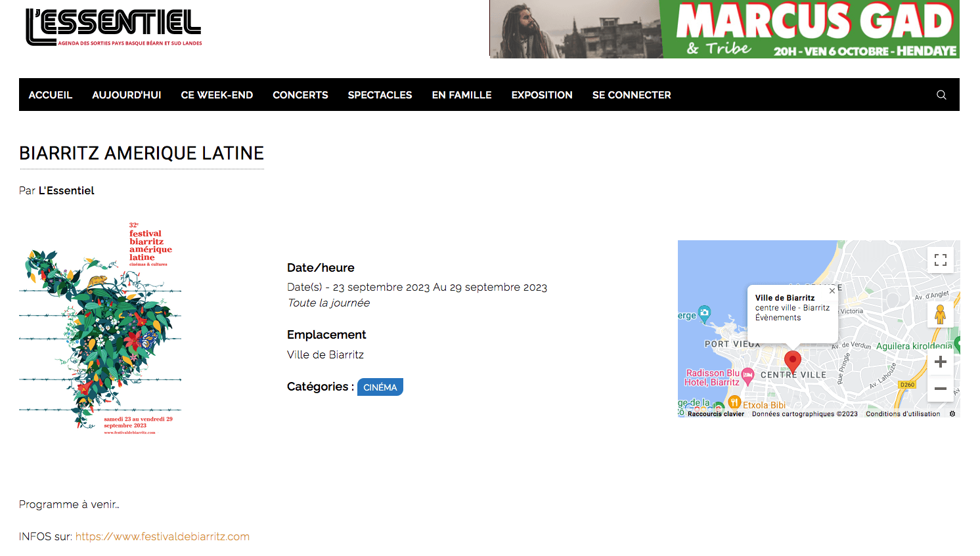Click the red location pin marker
The width and height of the screenshot is (980, 556).
tap(793, 362)
